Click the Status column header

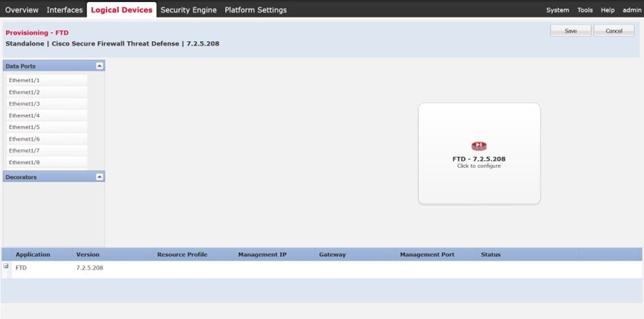[x=491, y=254]
